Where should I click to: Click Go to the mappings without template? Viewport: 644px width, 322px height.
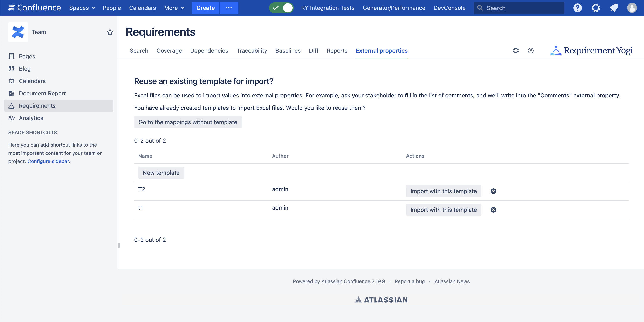pos(188,122)
